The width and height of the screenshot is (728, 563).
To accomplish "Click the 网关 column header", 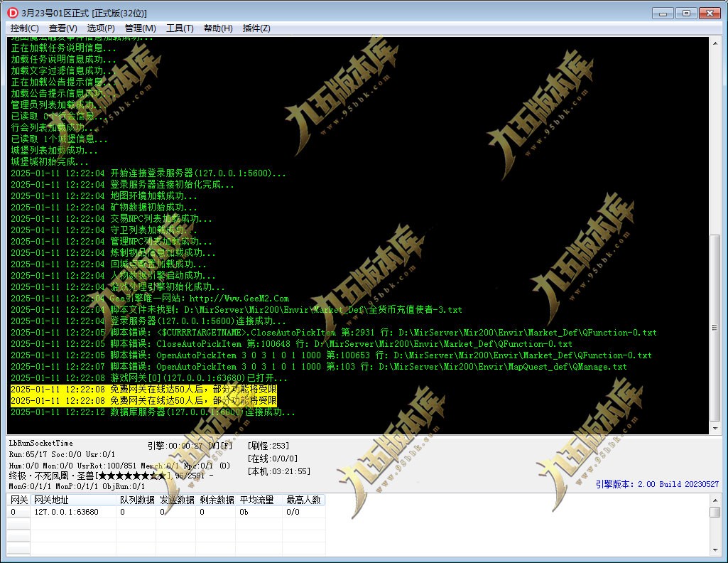I will click(x=18, y=500).
